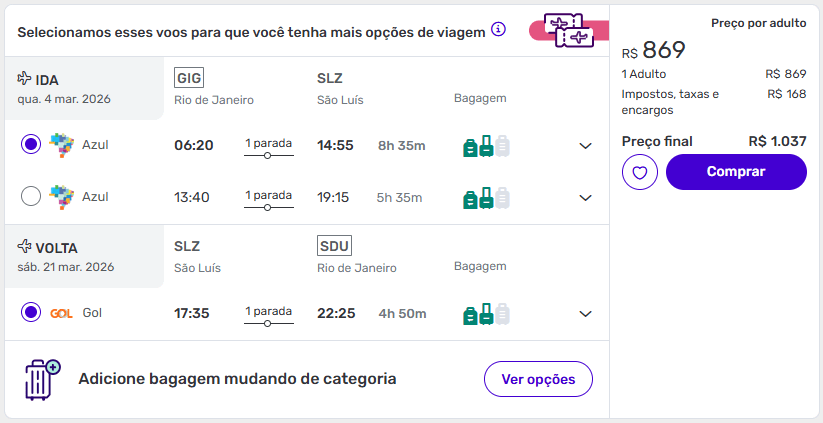Click the 1 parada link on Gol flight
Image resolution: width=823 pixels, height=423 pixels.
[x=269, y=312]
